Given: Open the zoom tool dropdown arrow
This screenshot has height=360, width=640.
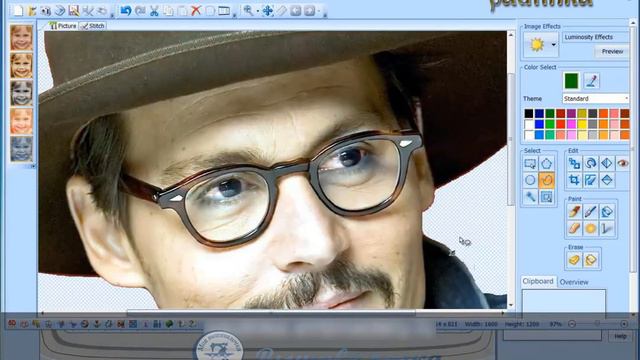Looking at the screenshot, I should [258, 11].
